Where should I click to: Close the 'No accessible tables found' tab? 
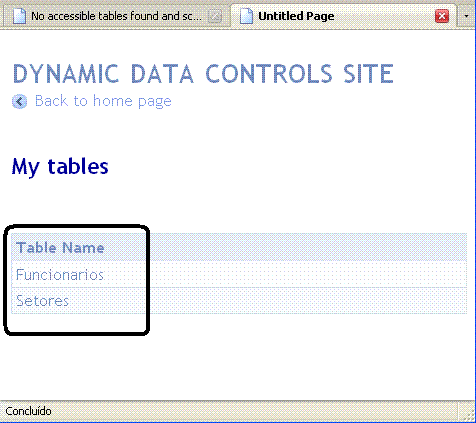pyautogui.click(x=215, y=16)
